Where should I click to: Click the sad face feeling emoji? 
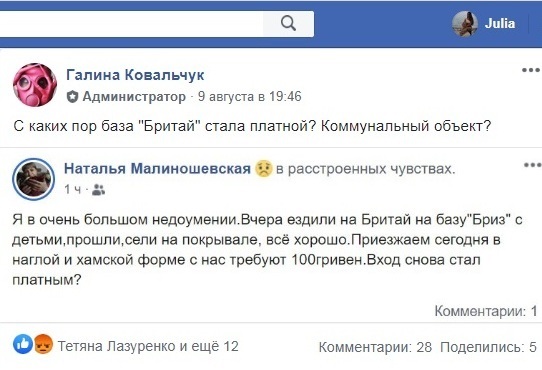(x=263, y=169)
